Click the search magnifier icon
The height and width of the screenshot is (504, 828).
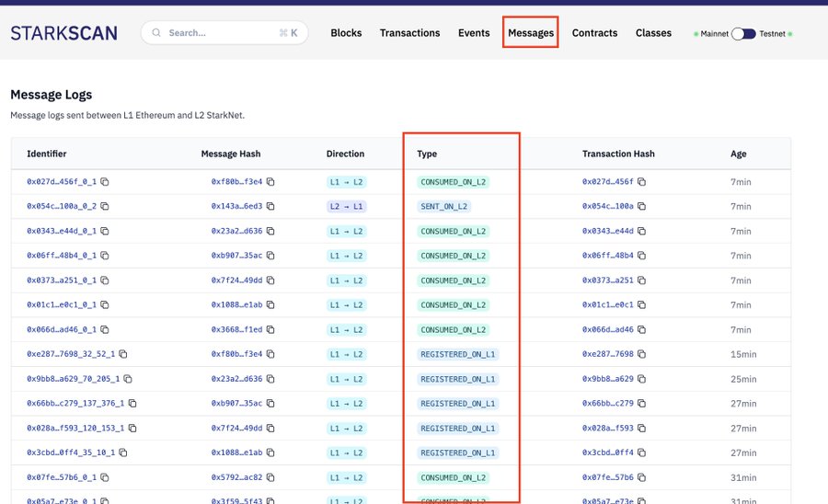(156, 33)
